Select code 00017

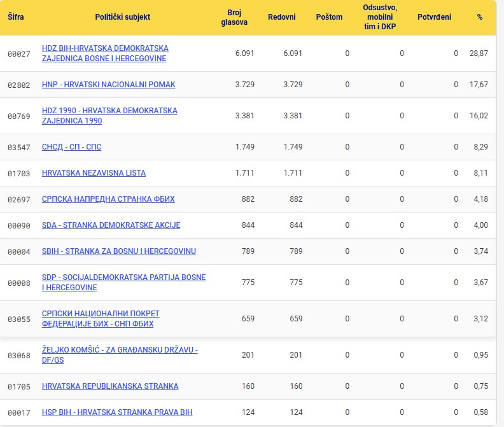point(19,412)
